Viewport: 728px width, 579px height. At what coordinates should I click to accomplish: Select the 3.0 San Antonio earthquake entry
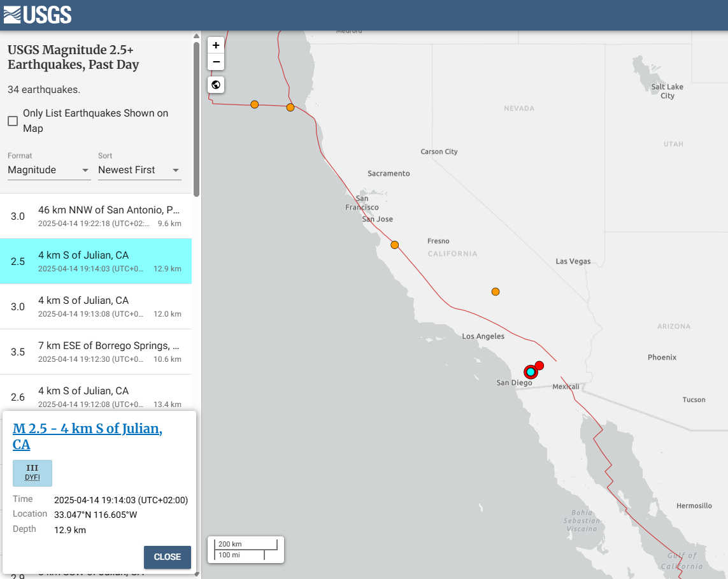tap(96, 216)
